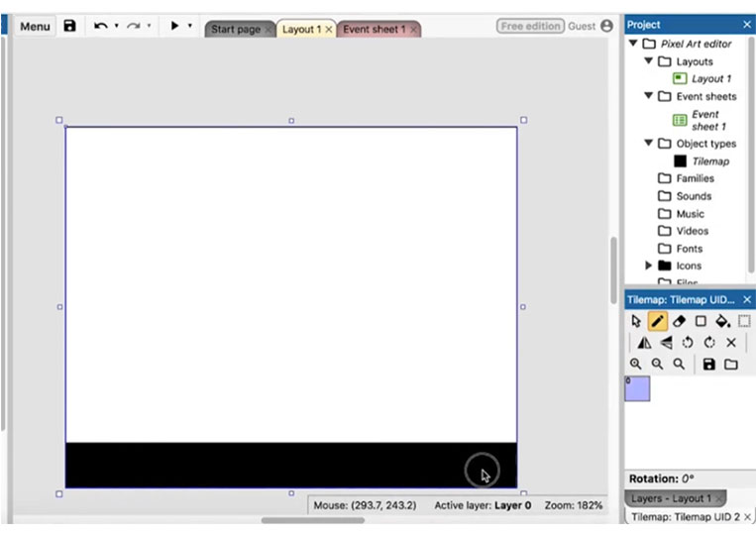
Task: Select the Tilemap UID 2 bottom tab
Action: tap(685, 517)
